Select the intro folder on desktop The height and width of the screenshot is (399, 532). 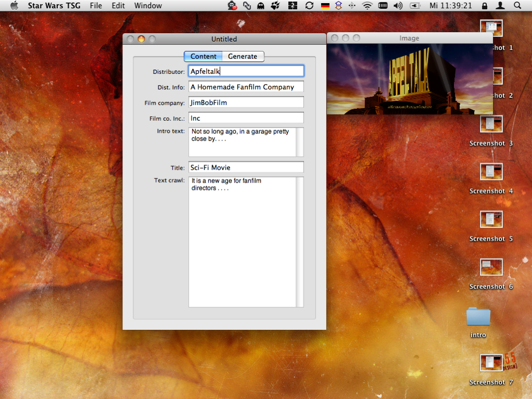click(x=478, y=323)
